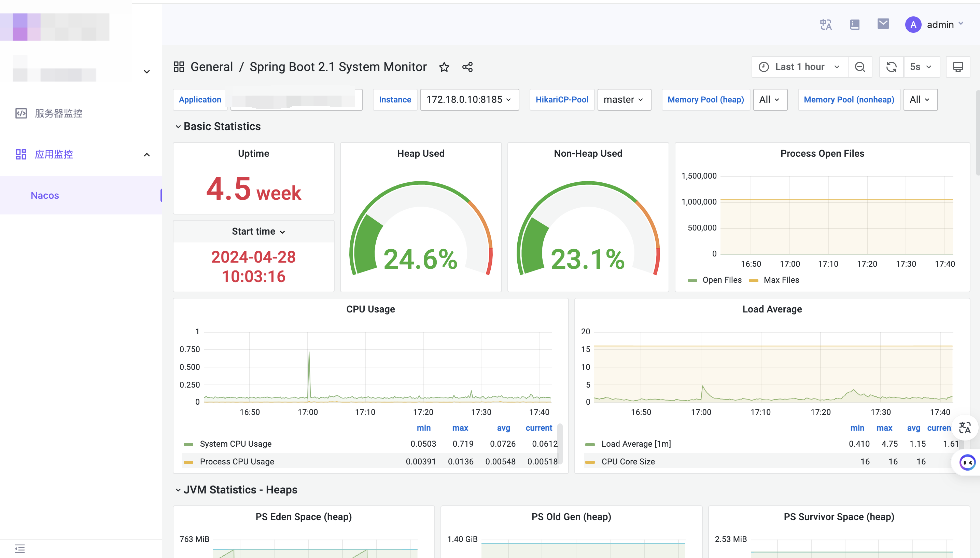Toggle CPU Core Size legend series
Viewport: 980px width, 558px height.
[x=628, y=461]
